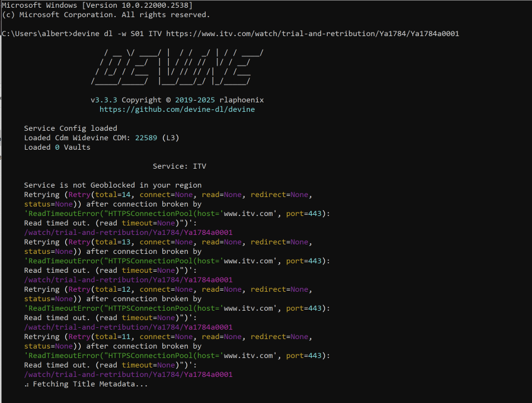Click the retry line with total=13
Image resolution: width=532 pixels, height=403 pixels.
point(168,243)
